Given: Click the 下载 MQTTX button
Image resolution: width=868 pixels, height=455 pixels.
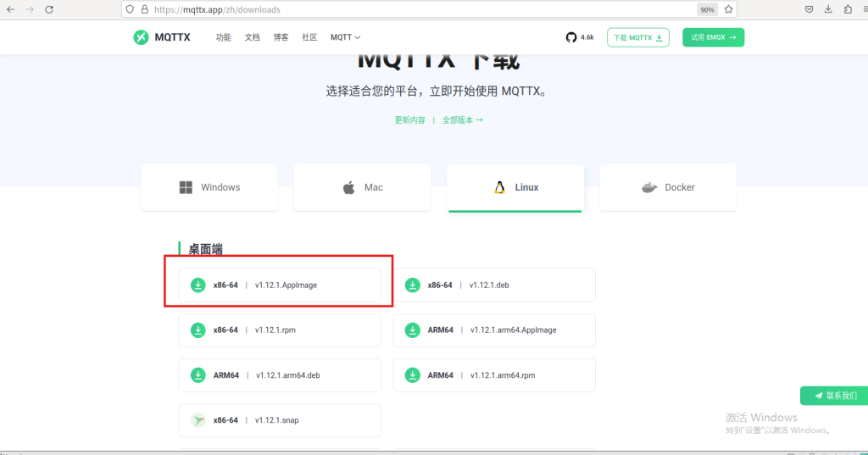Looking at the screenshot, I should (x=638, y=37).
